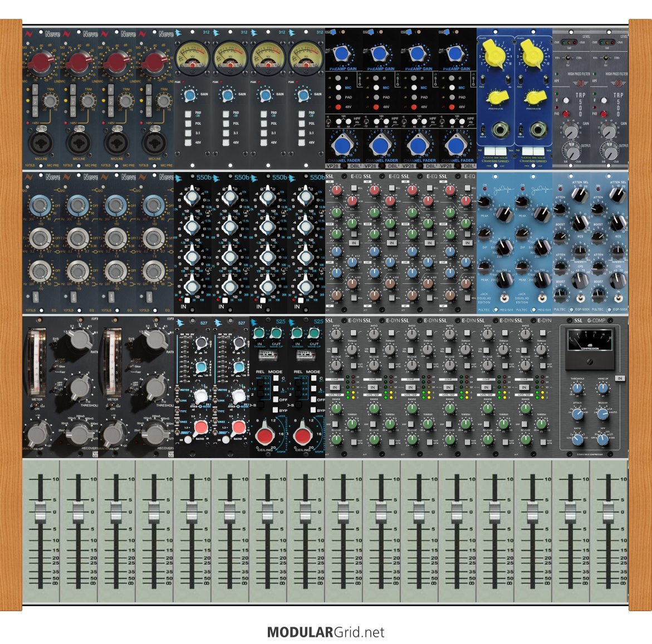Click ATTACK knob on SSL G-COMP
652x644 pixels.
click(577, 414)
